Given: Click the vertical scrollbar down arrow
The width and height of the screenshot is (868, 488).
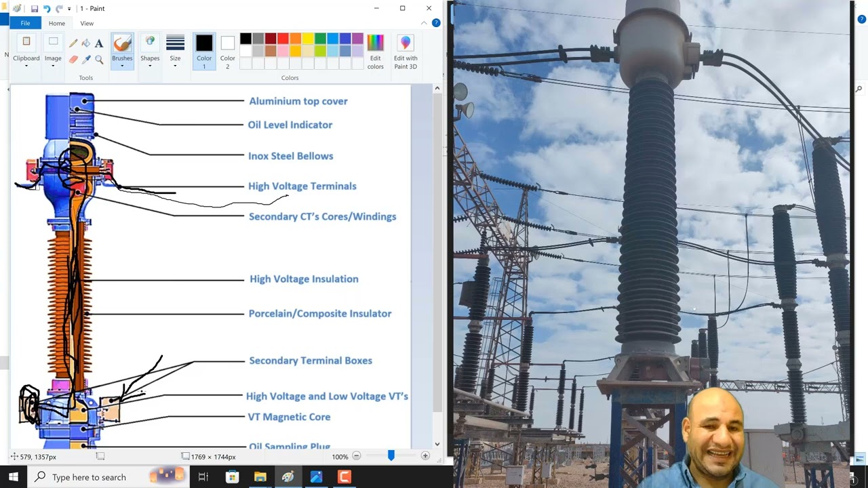Looking at the screenshot, I should tap(437, 444).
